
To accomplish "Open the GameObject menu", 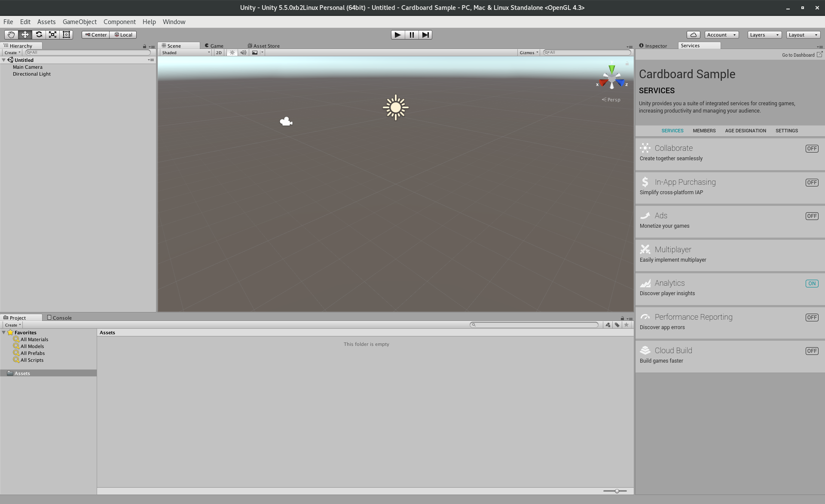I will coord(79,22).
